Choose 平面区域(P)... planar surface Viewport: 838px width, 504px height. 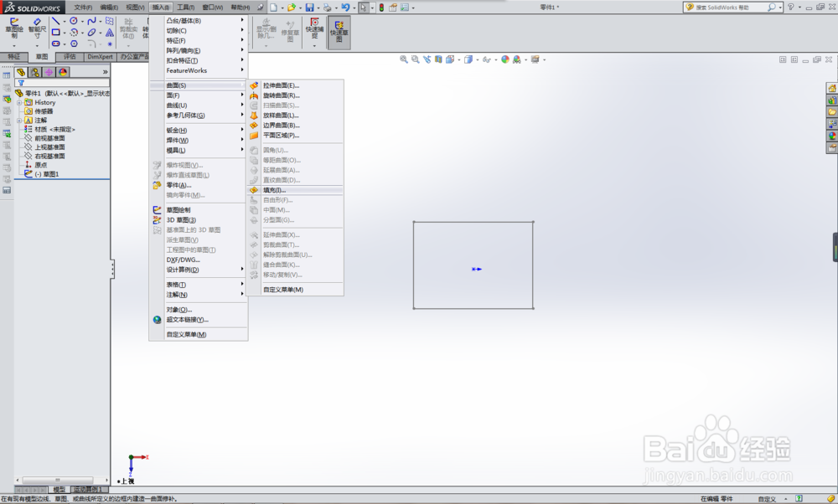pyautogui.click(x=295, y=136)
